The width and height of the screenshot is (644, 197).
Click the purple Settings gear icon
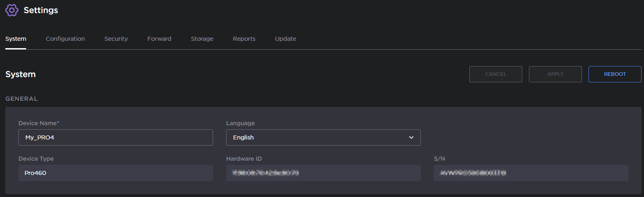[x=12, y=10]
